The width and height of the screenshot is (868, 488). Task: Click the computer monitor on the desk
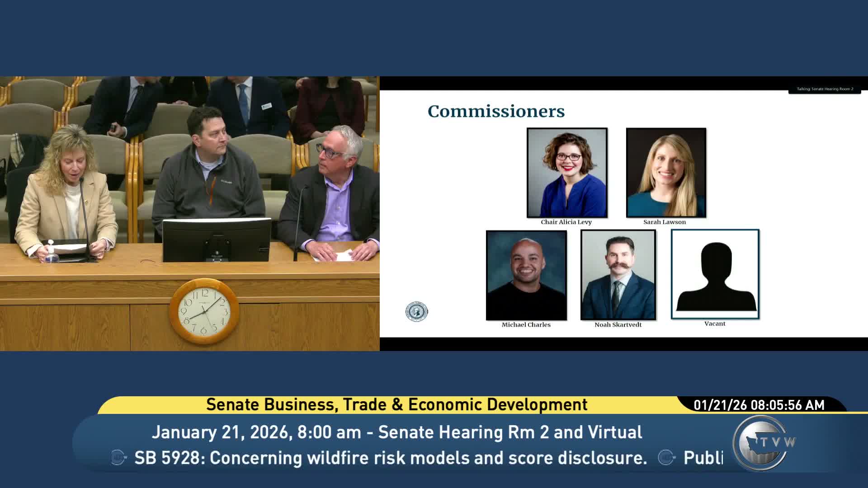pyautogui.click(x=217, y=240)
